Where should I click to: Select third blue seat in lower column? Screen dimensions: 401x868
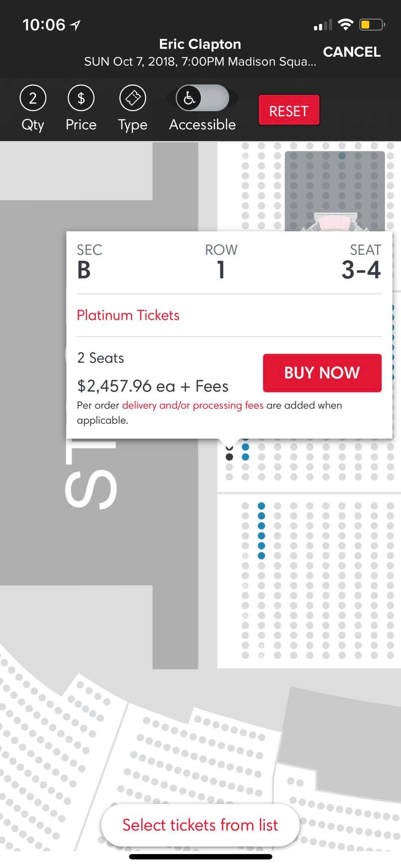tap(261, 526)
